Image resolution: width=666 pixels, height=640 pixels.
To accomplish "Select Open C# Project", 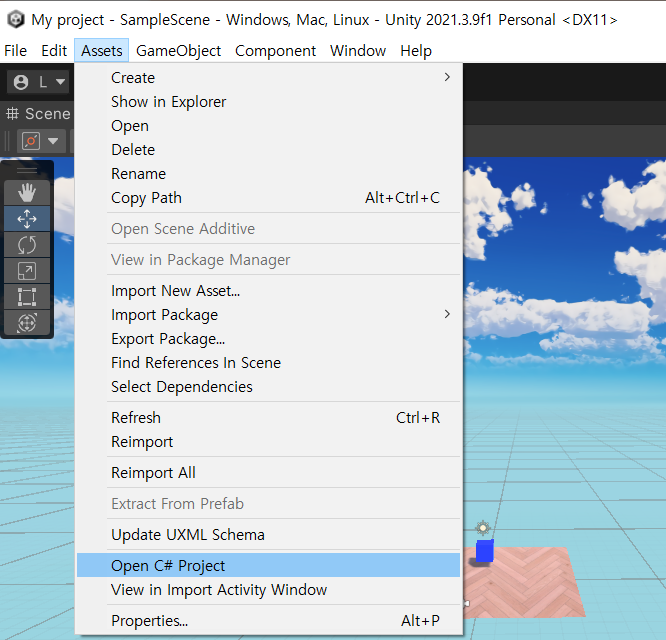I will click(x=268, y=565).
